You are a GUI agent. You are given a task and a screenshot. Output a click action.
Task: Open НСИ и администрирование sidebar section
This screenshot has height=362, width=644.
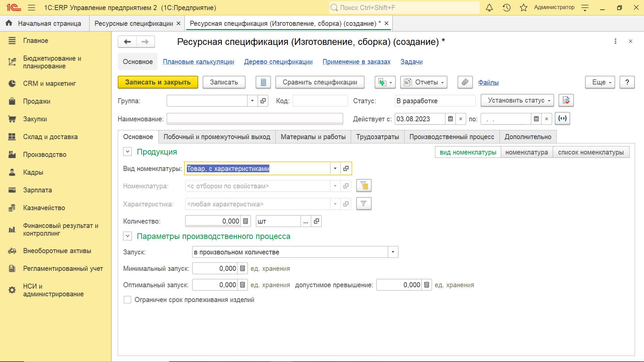coord(53,290)
